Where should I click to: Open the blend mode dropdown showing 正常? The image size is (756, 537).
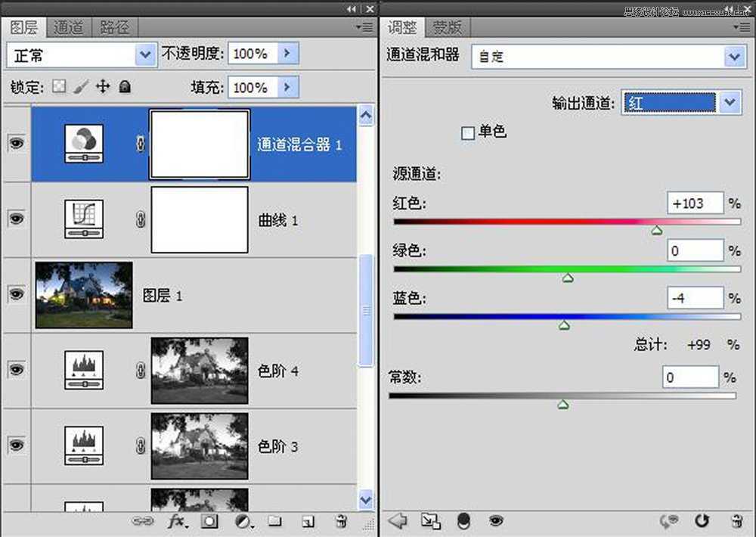click(144, 54)
